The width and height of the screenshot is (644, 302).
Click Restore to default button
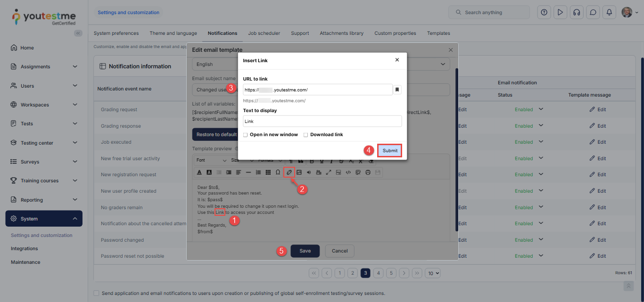click(216, 134)
